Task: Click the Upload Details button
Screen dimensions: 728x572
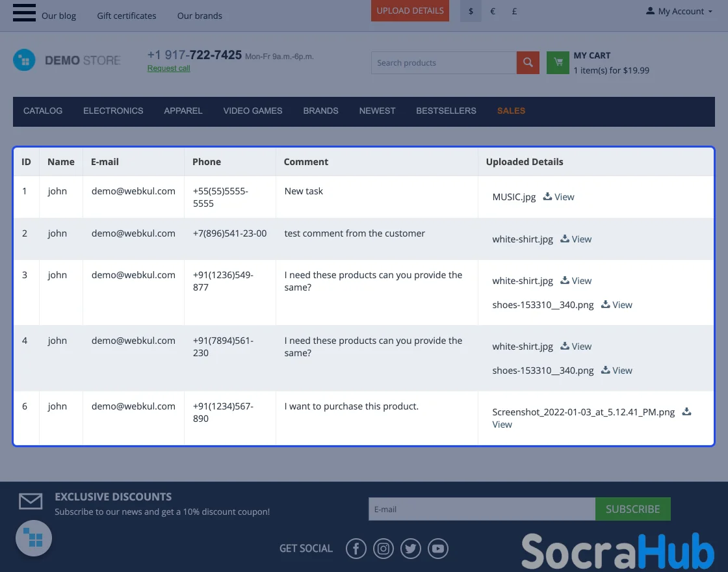Action: 410,11
